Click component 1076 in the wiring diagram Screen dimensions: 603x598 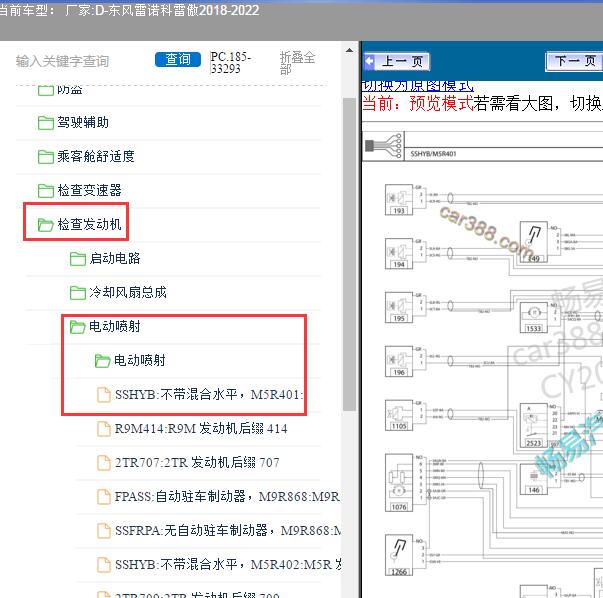point(399,483)
